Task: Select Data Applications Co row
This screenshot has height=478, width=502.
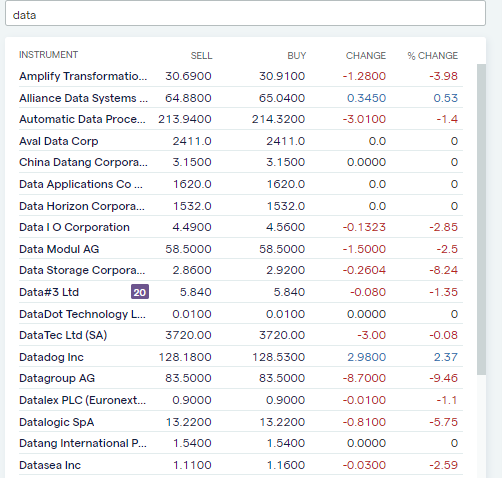Action: (241, 184)
